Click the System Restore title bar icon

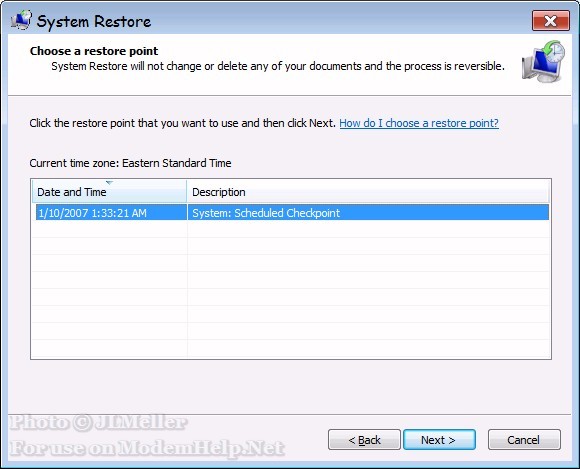click(21, 20)
